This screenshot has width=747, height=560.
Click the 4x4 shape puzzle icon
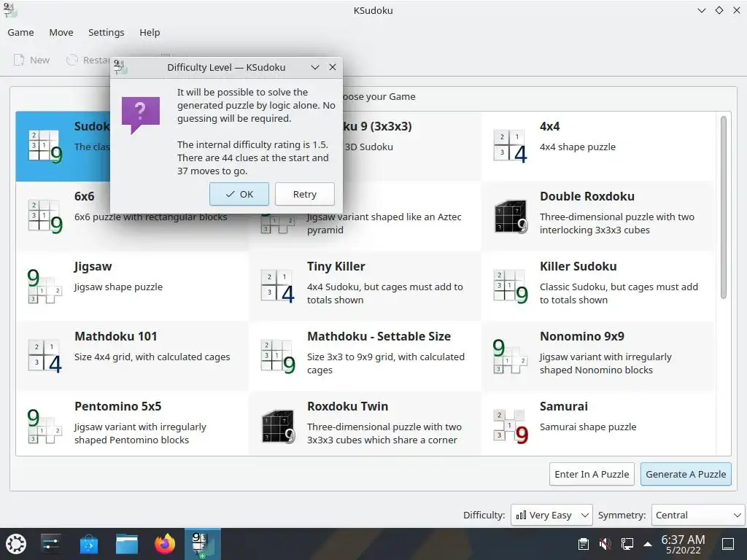[511, 146]
